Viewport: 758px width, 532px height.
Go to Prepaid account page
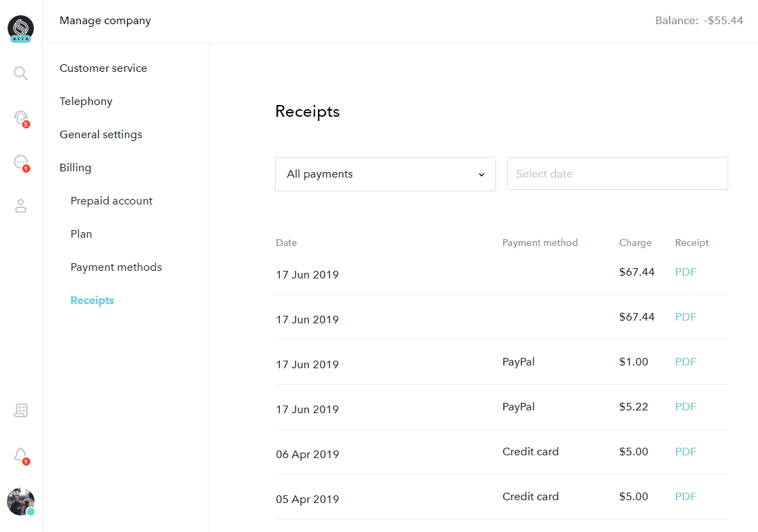[111, 201]
